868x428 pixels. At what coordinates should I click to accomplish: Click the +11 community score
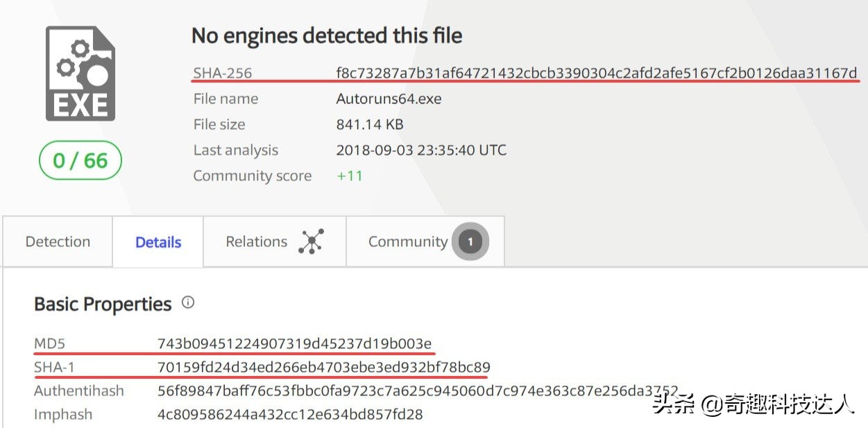tap(350, 176)
